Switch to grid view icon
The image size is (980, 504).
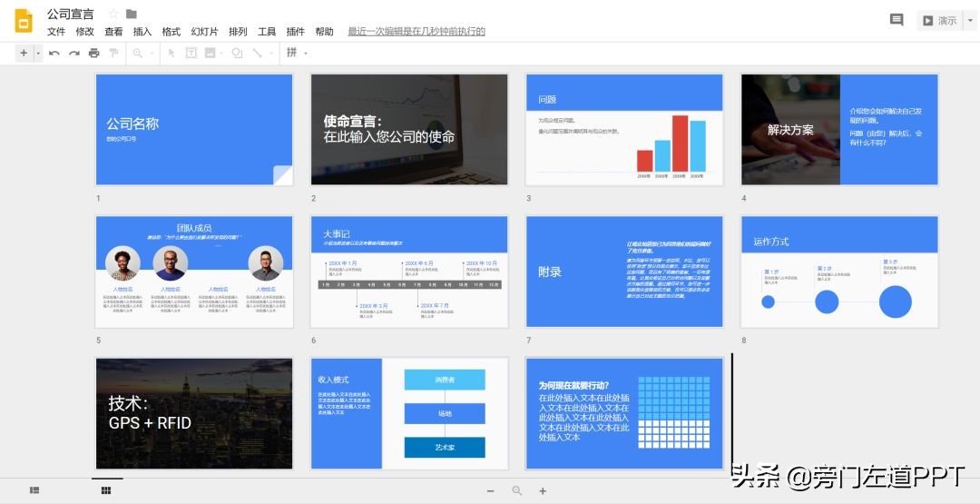[106, 491]
